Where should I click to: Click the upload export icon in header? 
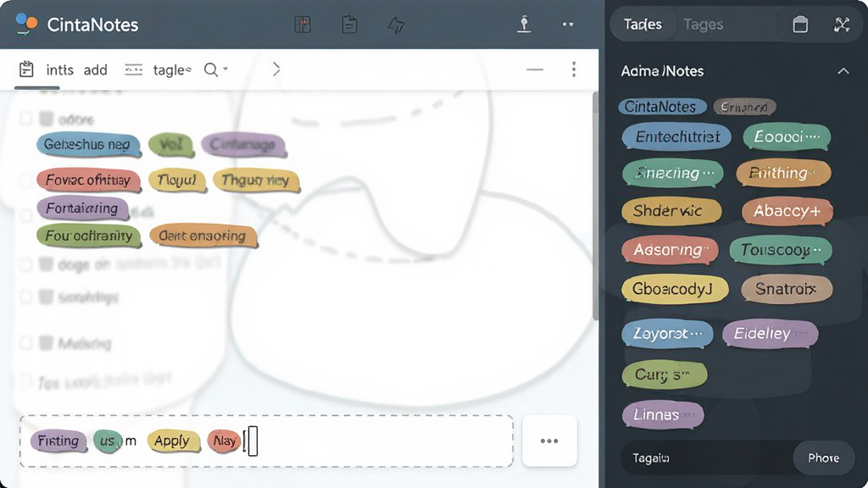pyautogui.click(x=524, y=25)
